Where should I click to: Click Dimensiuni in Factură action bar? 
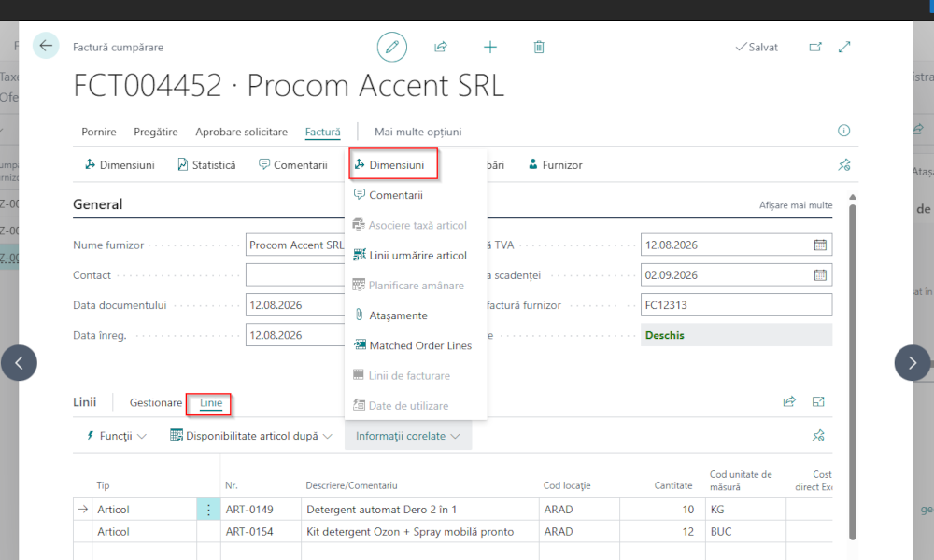(x=120, y=165)
